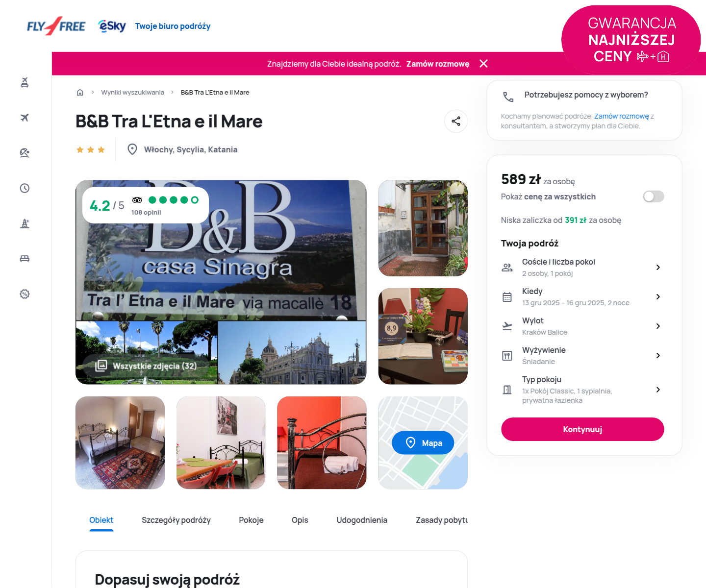The width and height of the screenshot is (706, 588).
Task: Open the last minute clock icon in sidebar
Action: tap(25, 188)
